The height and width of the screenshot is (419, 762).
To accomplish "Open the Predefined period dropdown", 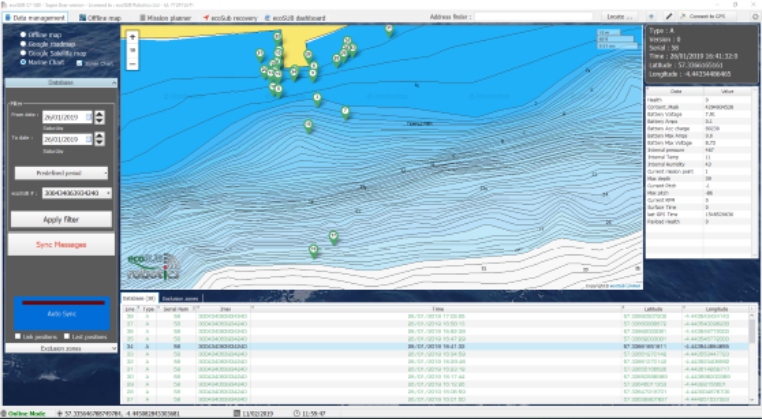I will 62,173.
